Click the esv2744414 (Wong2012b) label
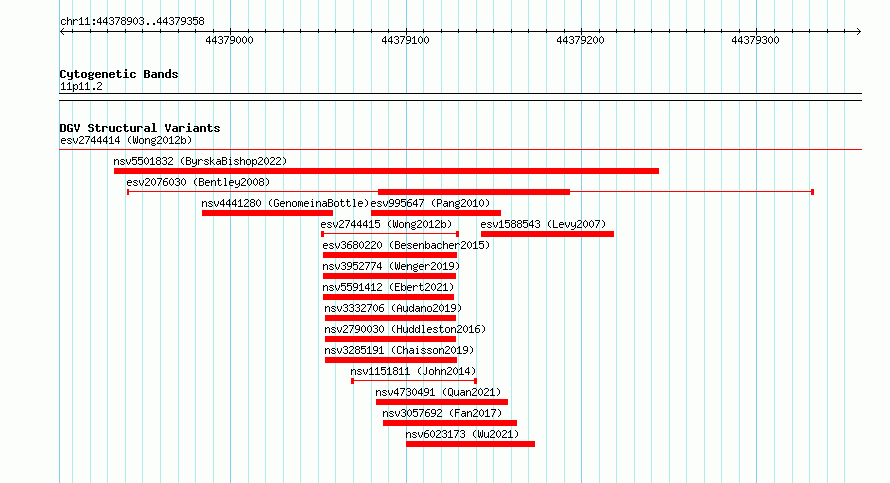The image size is (890, 483). coord(126,140)
